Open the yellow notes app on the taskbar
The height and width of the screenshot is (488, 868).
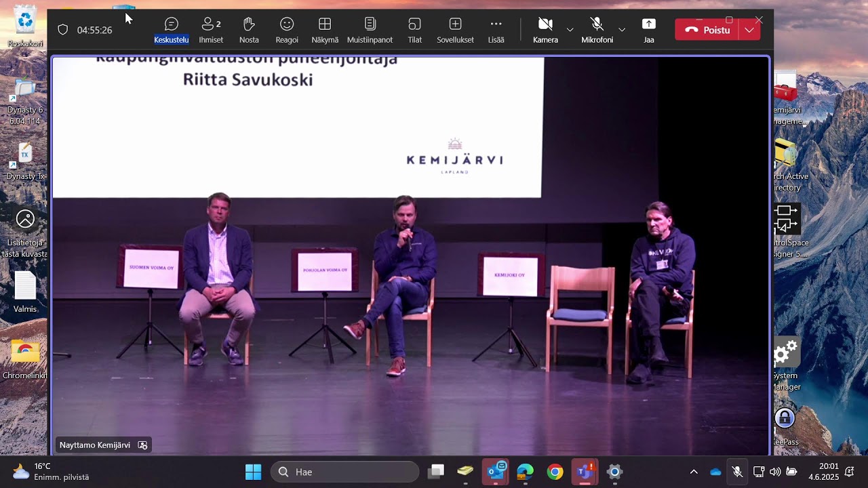coord(465,472)
